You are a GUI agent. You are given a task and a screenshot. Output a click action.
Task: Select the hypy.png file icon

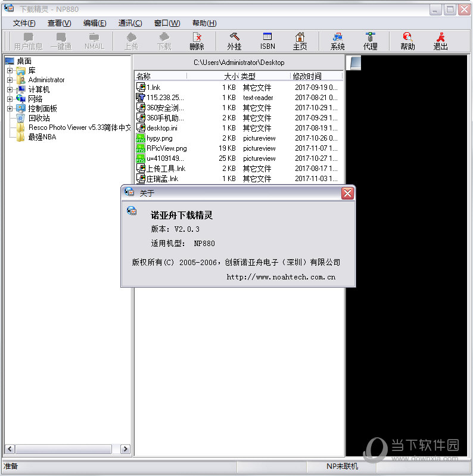click(x=140, y=138)
